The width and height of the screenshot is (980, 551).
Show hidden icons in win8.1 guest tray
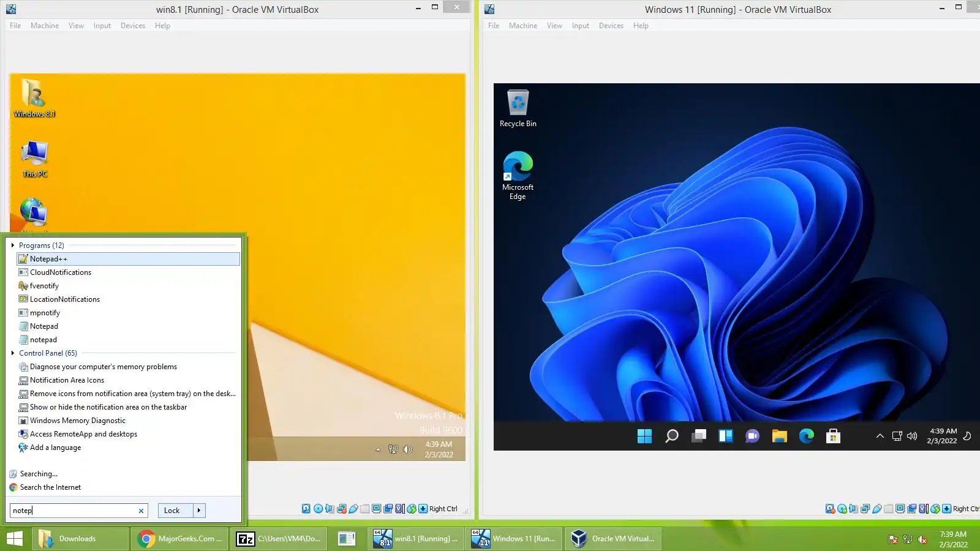coord(378,449)
